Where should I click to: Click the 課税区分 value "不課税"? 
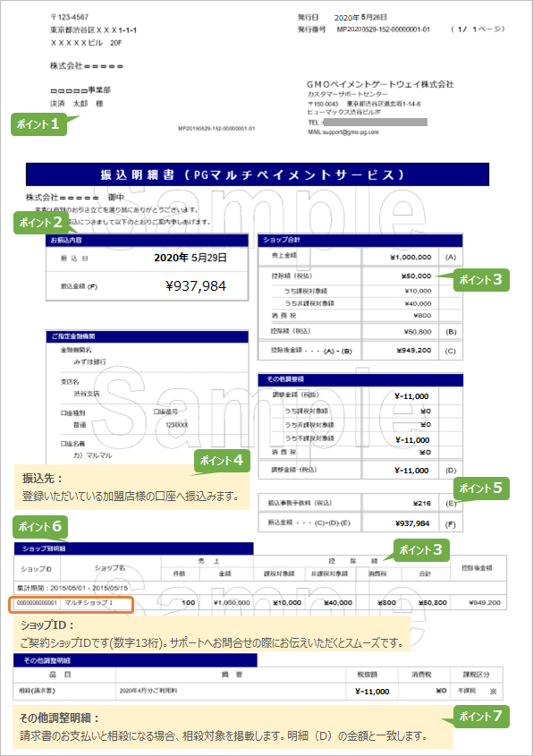[467, 691]
